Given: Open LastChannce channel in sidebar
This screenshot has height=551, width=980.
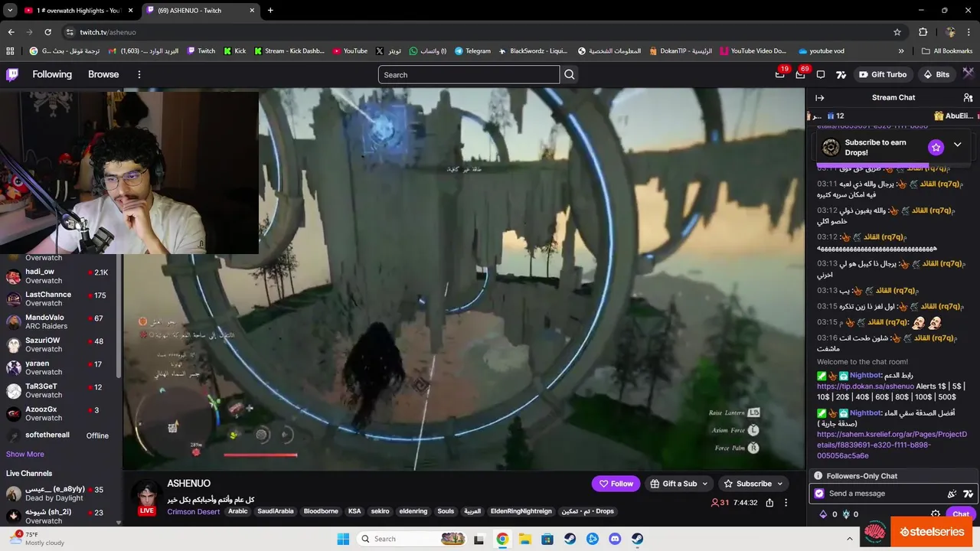Looking at the screenshot, I should pyautogui.click(x=59, y=299).
